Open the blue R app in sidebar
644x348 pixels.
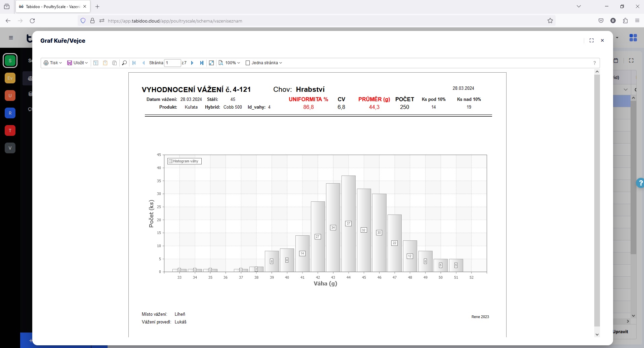pyautogui.click(x=10, y=113)
